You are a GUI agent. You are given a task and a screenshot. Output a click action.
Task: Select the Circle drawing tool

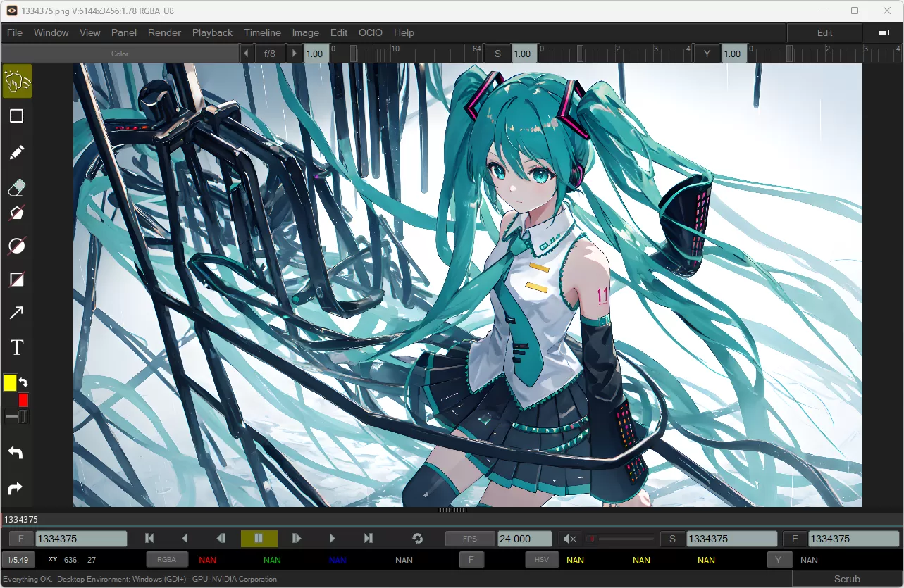tap(16, 245)
